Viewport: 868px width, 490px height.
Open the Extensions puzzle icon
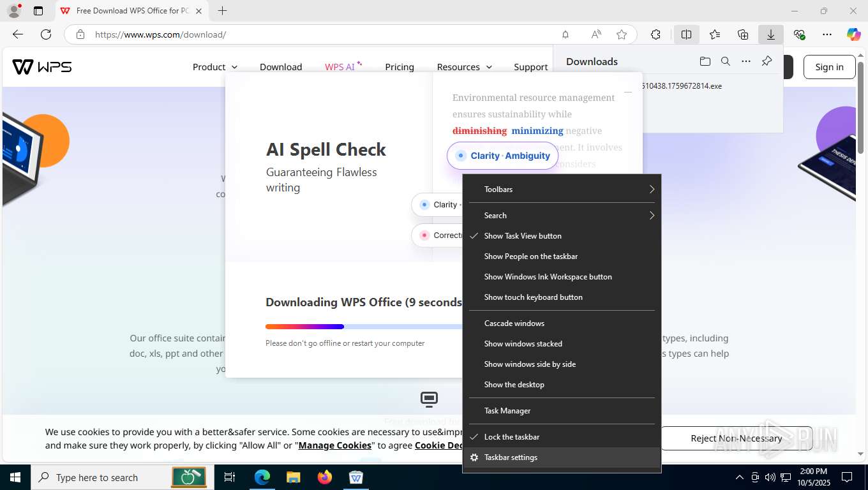(x=655, y=34)
